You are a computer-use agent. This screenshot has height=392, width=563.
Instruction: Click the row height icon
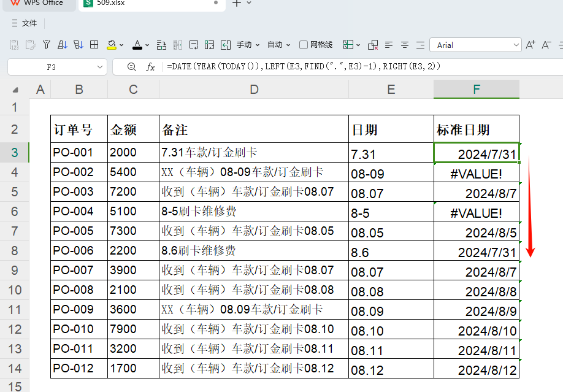point(161,45)
